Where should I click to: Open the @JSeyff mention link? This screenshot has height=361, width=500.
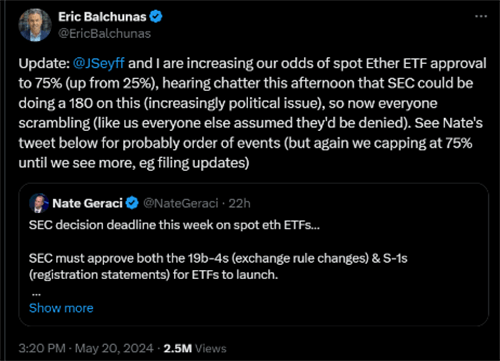click(x=99, y=63)
